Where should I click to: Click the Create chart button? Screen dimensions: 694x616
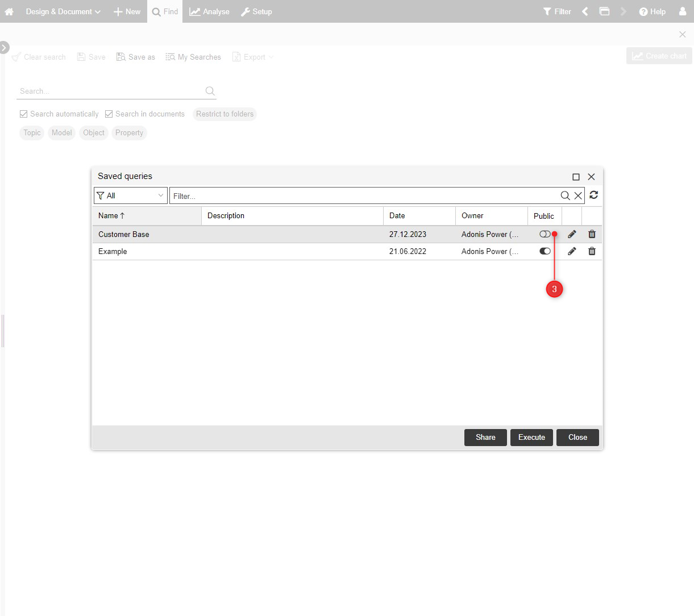point(659,56)
